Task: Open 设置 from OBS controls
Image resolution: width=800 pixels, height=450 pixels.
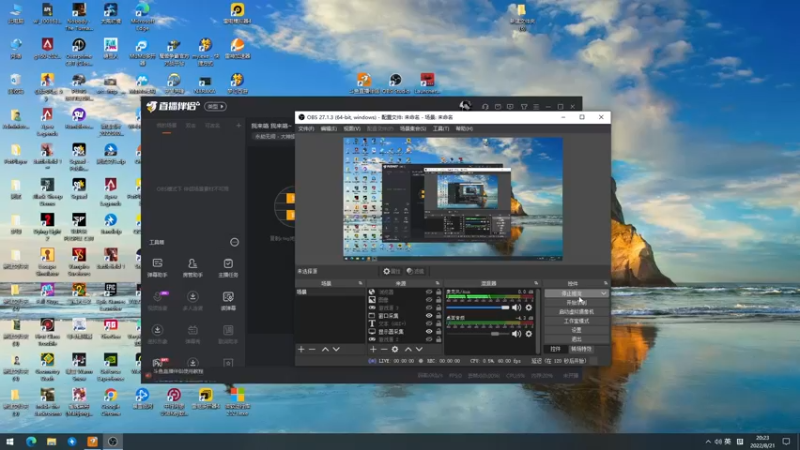Action: pos(577,330)
